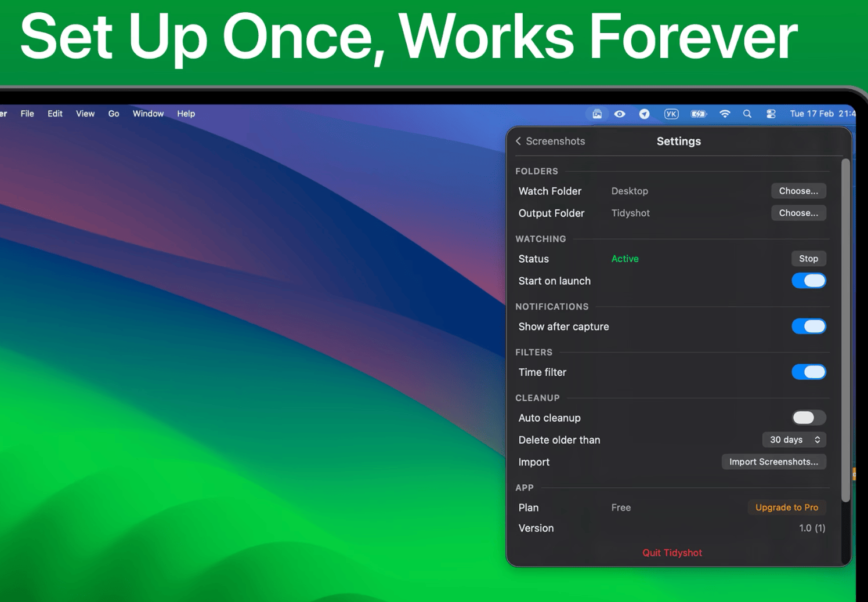Click Quit Tidyshot

[672, 553]
